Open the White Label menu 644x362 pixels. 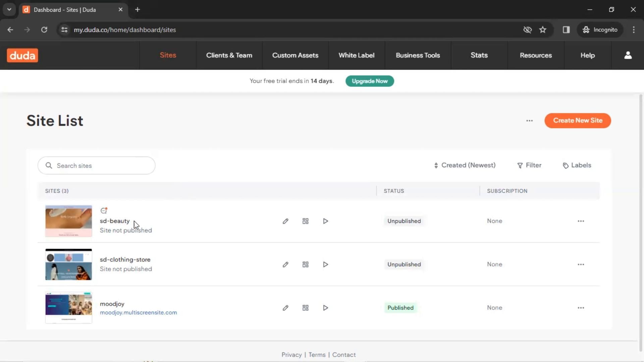coord(356,55)
